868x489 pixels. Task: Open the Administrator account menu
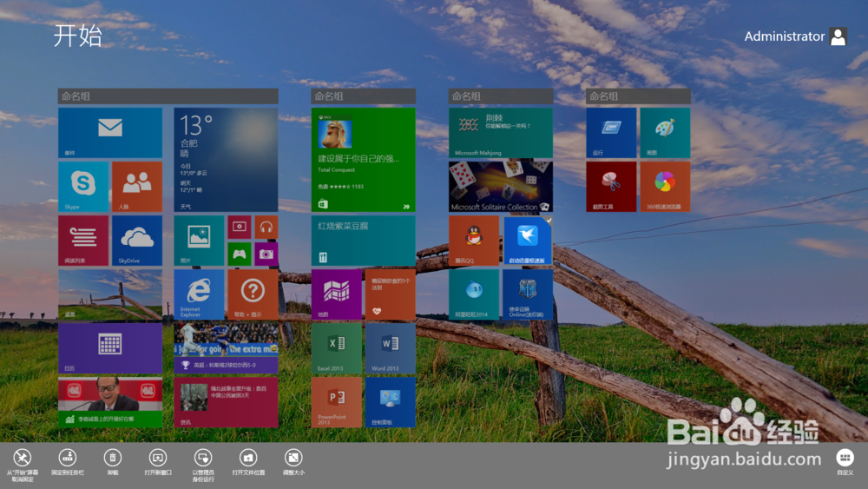[x=795, y=36]
